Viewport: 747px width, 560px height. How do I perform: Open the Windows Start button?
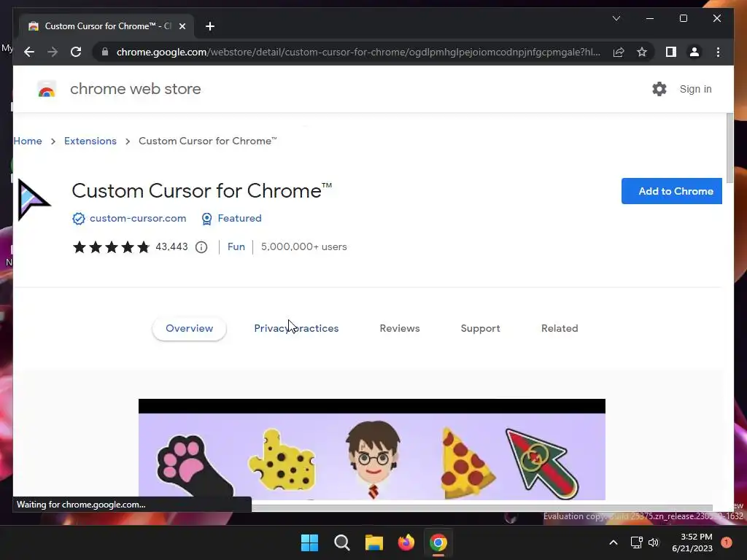click(x=309, y=542)
